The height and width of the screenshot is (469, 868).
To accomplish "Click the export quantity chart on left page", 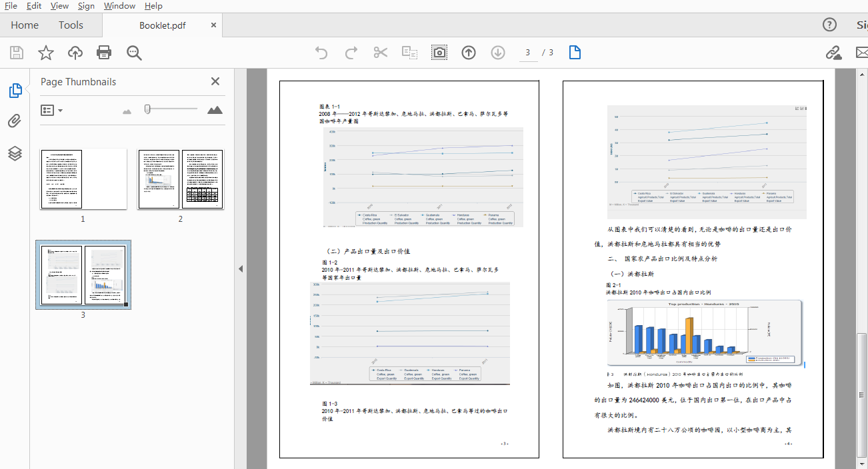I will [x=410, y=333].
